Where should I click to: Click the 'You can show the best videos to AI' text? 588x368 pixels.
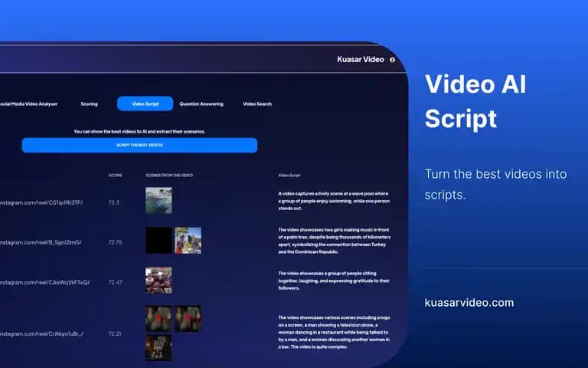click(x=139, y=131)
